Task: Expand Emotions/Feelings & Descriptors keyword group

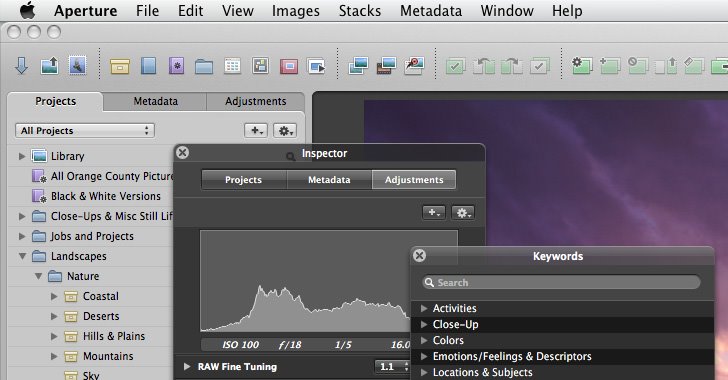Action: click(423, 356)
